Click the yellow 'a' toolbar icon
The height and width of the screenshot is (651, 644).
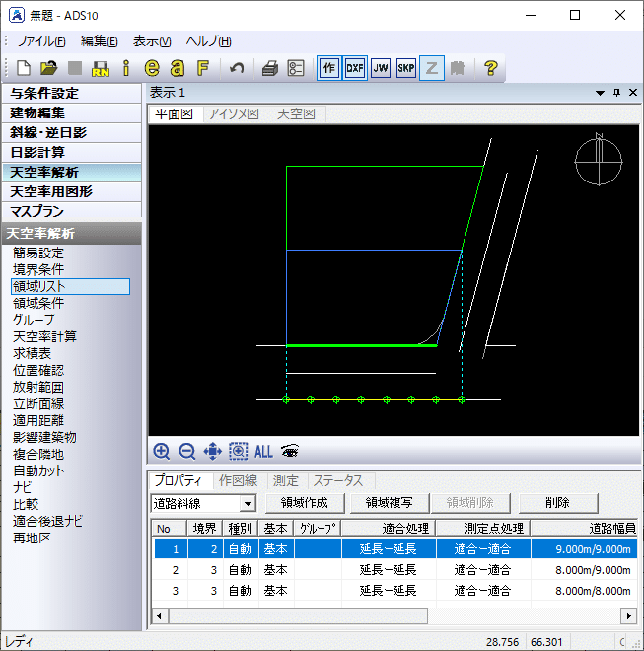pyautogui.click(x=178, y=68)
